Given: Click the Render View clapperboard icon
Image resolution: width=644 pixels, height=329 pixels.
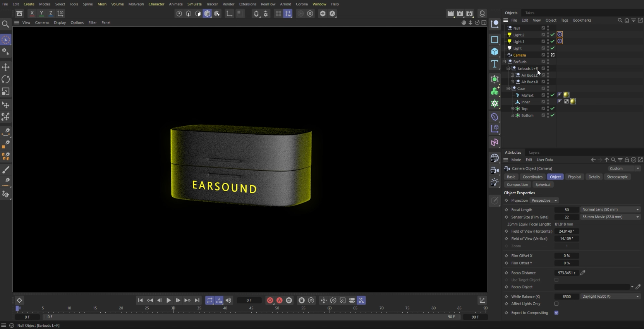Looking at the screenshot, I should (451, 14).
